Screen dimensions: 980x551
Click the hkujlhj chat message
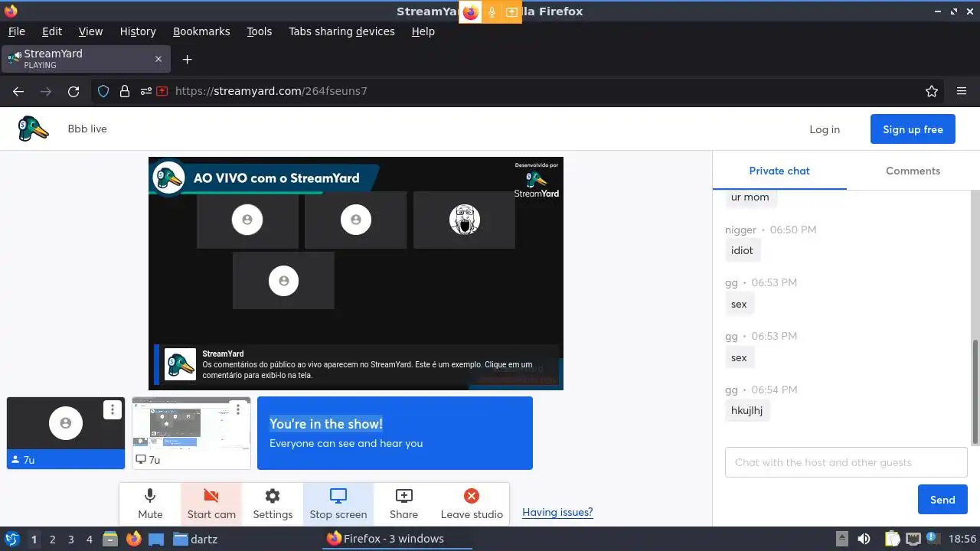coord(746,411)
